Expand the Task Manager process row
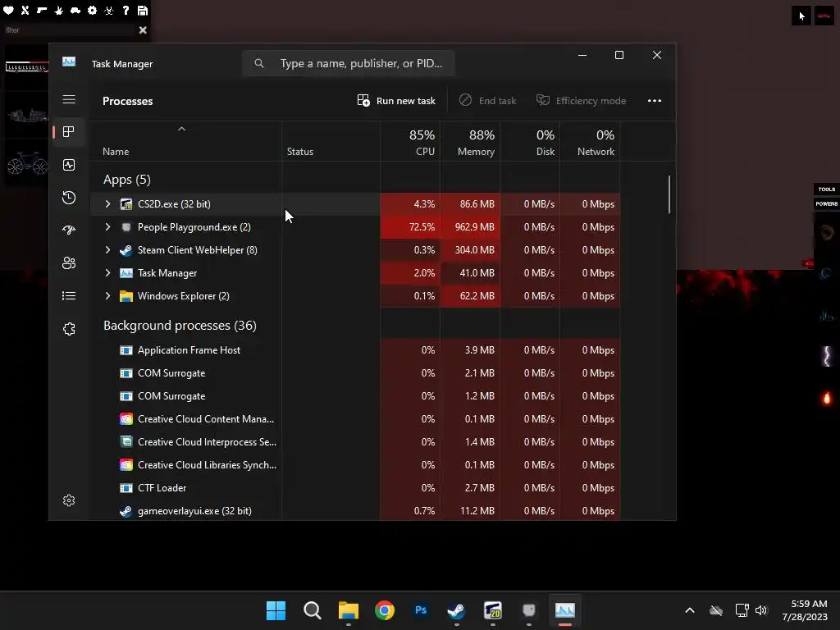 [107, 273]
